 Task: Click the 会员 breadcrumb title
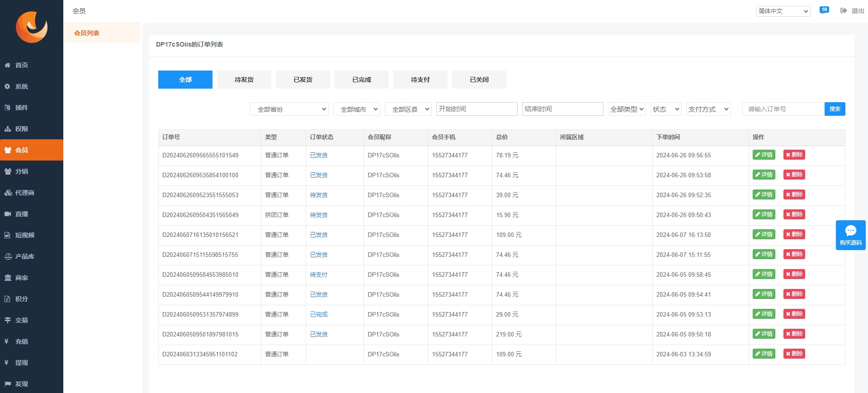coord(79,11)
